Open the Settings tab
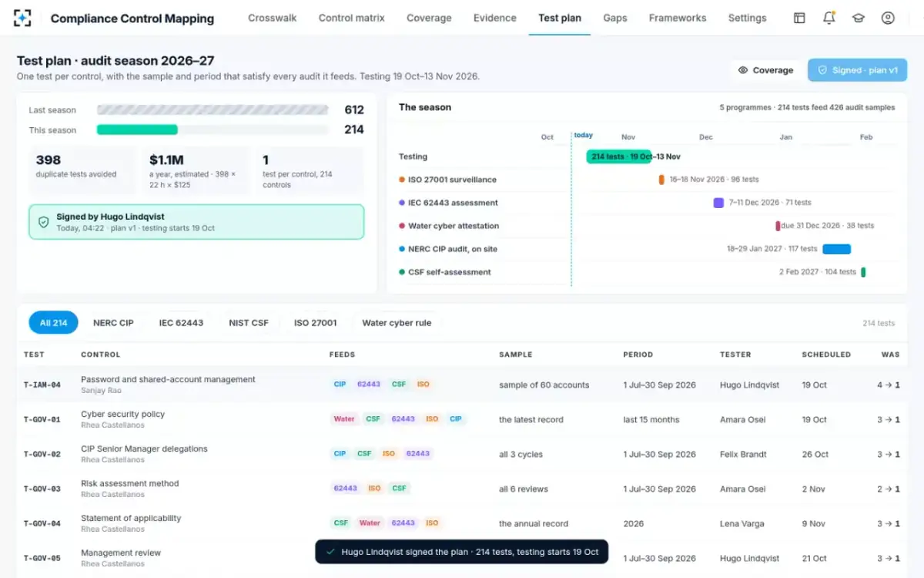This screenshot has width=924, height=578. 747,18
